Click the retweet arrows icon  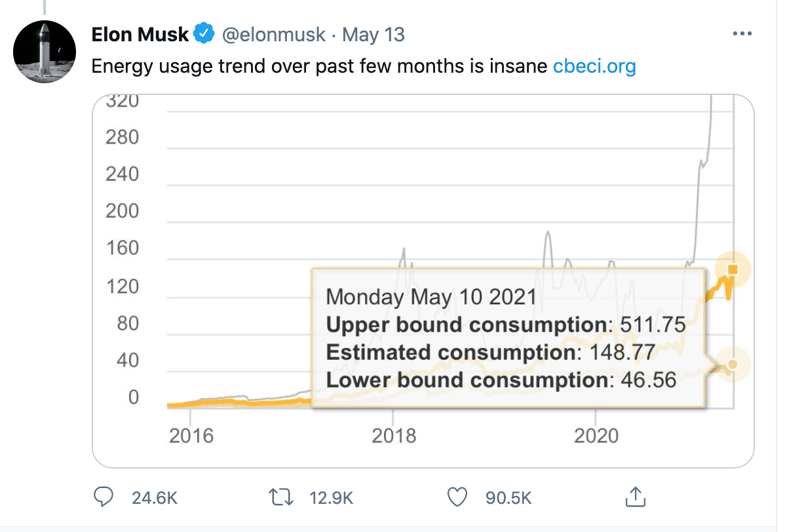click(281, 497)
